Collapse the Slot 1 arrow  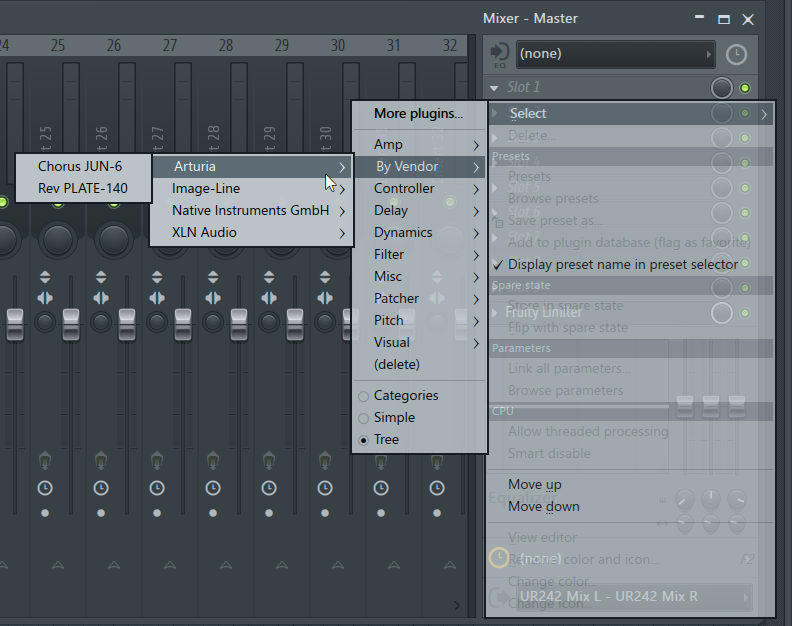[x=494, y=88]
